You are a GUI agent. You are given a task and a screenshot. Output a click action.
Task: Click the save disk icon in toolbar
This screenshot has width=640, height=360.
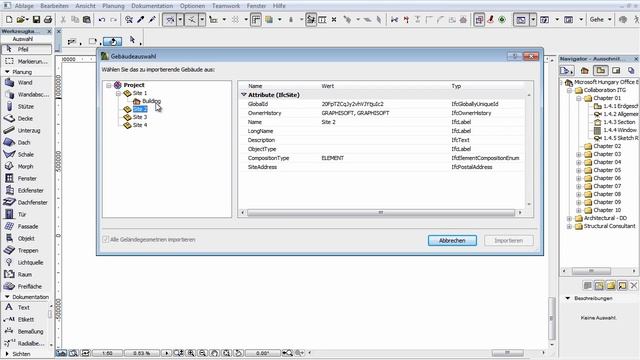[36, 20]
